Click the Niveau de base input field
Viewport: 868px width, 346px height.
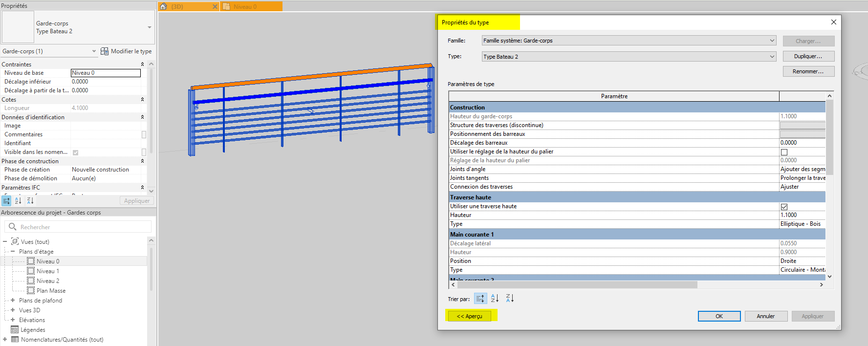click(106, 73)
